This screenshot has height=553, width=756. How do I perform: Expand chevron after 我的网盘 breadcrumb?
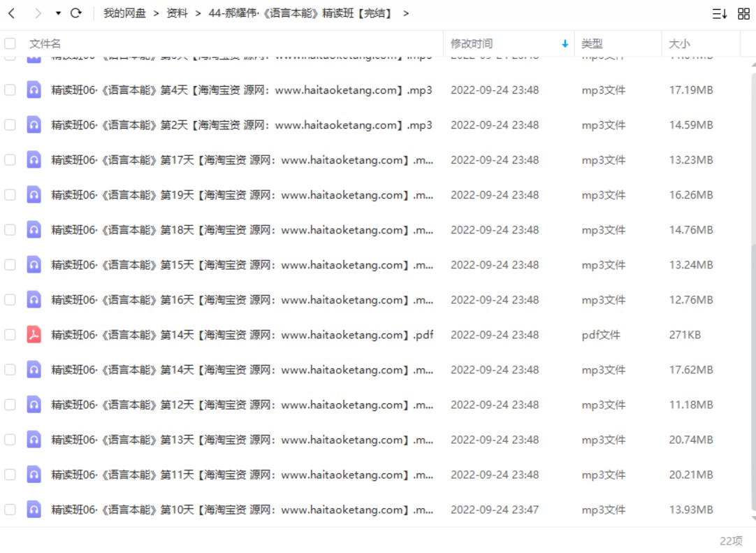156,13
